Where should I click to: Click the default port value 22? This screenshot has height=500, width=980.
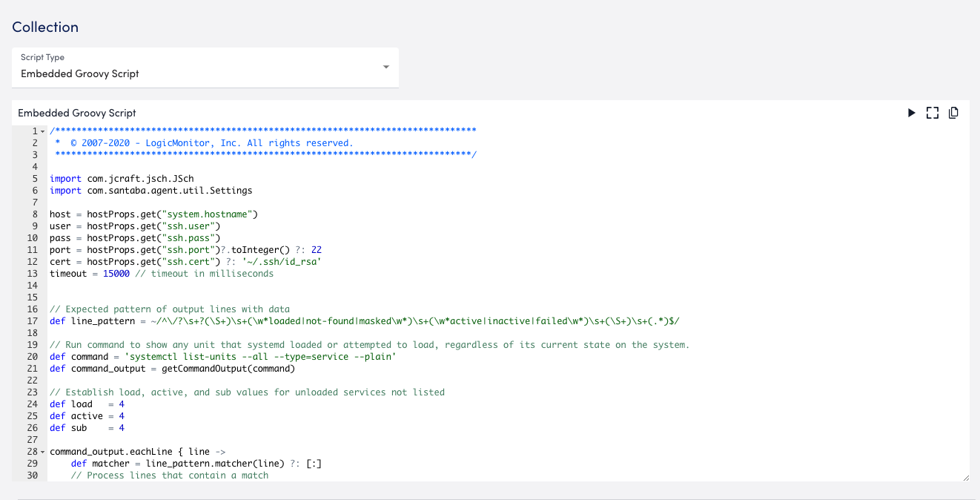tap(316, 249)
